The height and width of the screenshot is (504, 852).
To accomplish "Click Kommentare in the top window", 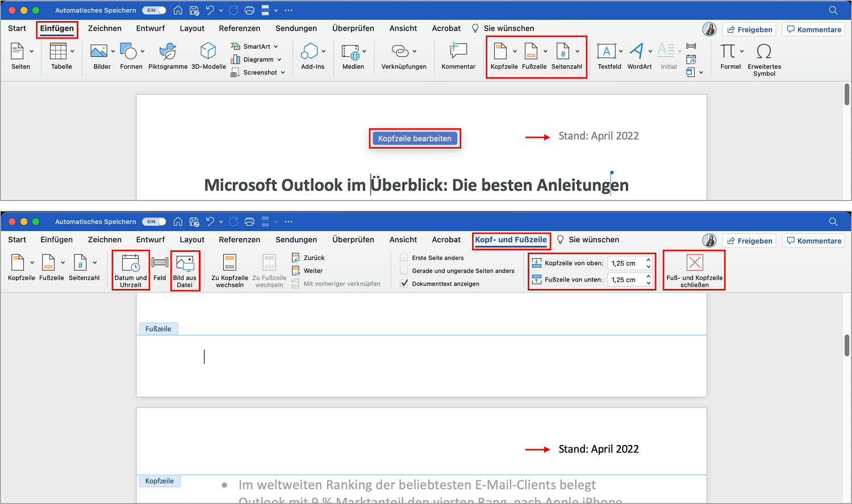I will click(813, 30).
